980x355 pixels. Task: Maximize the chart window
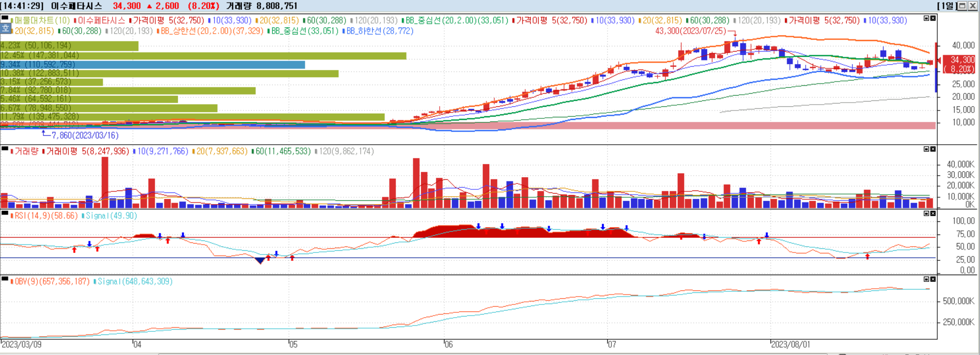coord(962,6)
